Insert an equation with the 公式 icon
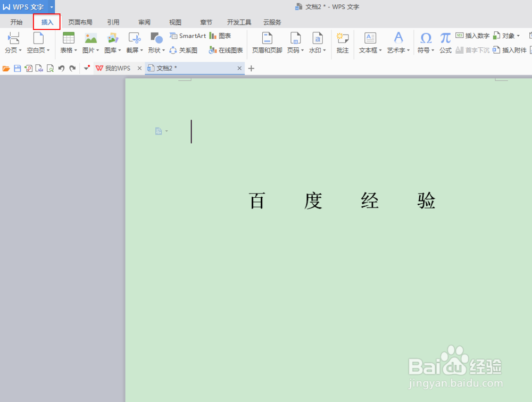The width and height of the screenshot is (532, 402). [445, 43]
